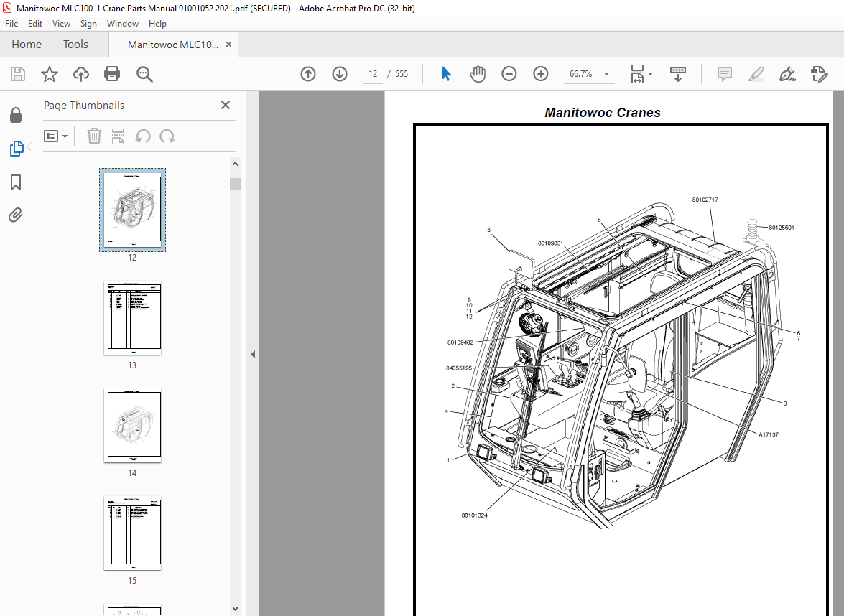Open the Fit page options tool
844x616 pixels.
click(641, 74)
